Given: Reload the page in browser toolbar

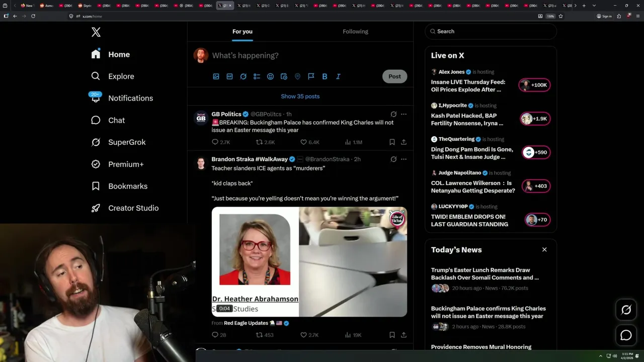Looking at the screenshot, I should (33, 16).
